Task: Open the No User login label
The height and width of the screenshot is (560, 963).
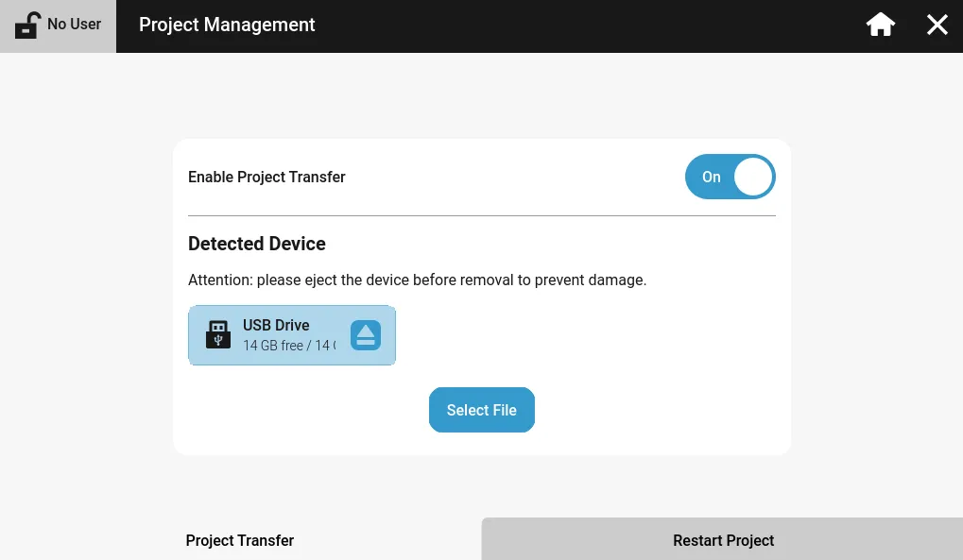Action: (75, 25)
